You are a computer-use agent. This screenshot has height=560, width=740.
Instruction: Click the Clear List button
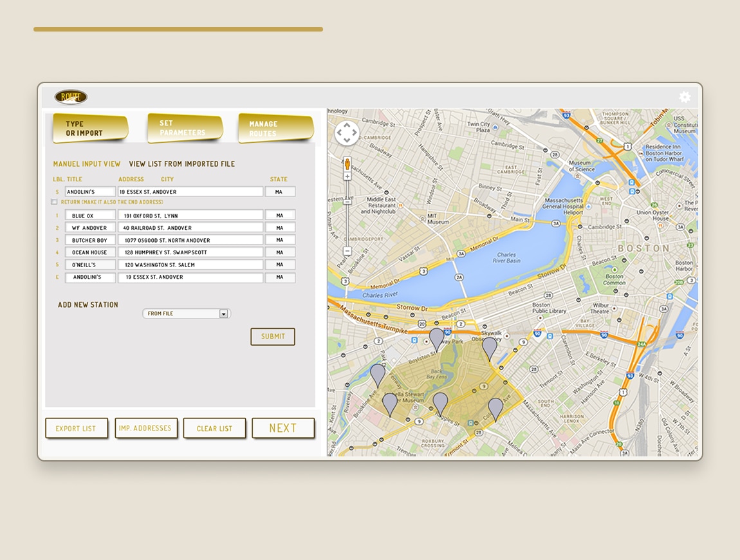[214, 428]
